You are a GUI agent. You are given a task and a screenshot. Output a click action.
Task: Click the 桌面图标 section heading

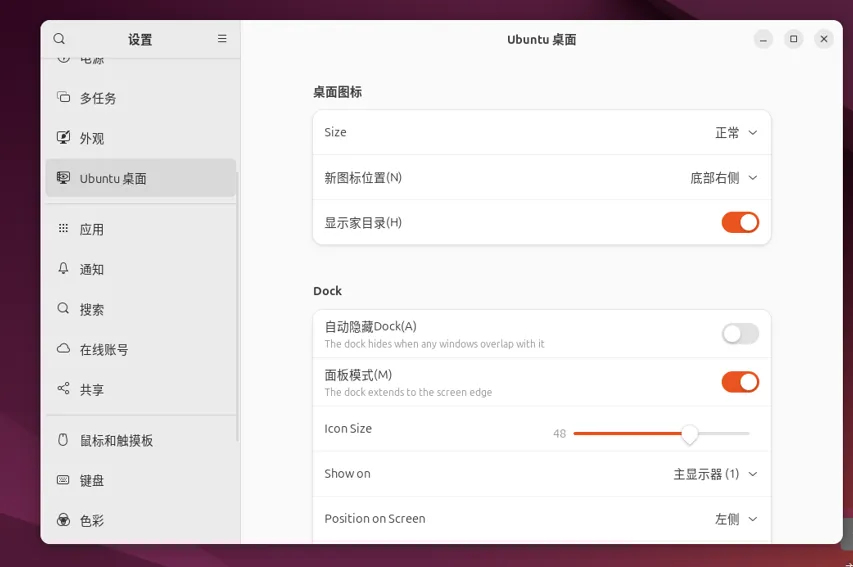tap(337, 92)
